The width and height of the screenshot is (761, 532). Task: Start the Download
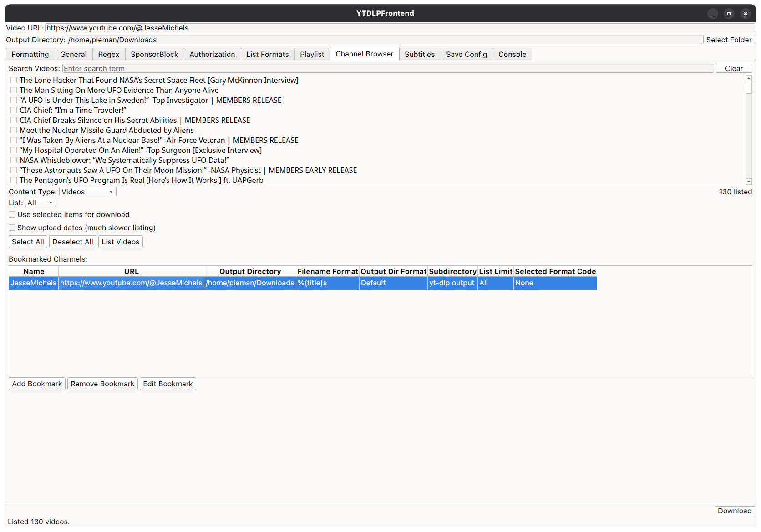[x=735, y=511]
